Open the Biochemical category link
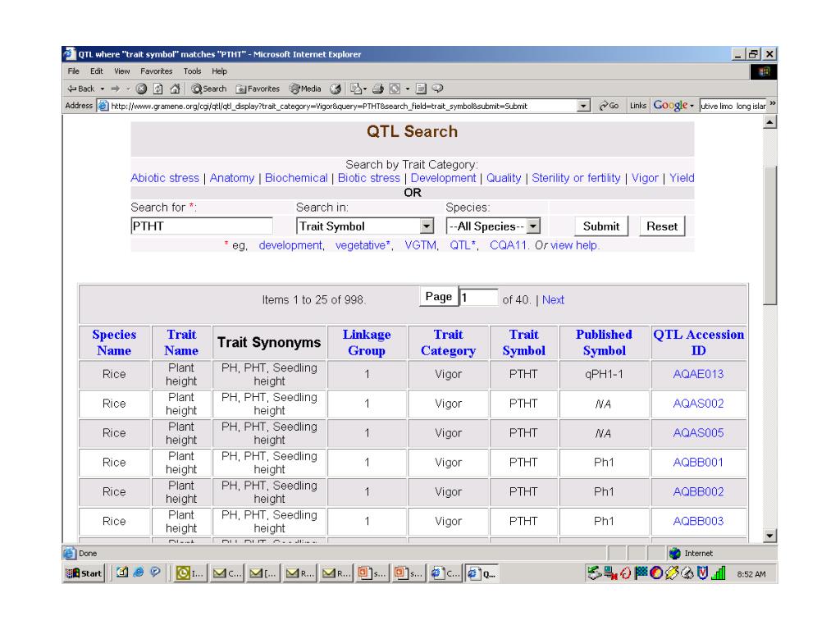The image size is (840, 630). pos(296,178)
